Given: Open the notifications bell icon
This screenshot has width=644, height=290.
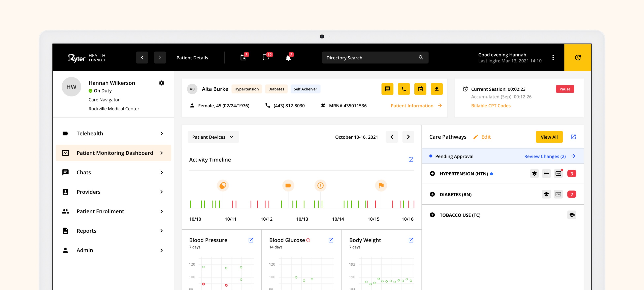Looking at the screenshot, I should tap(288, 58).
